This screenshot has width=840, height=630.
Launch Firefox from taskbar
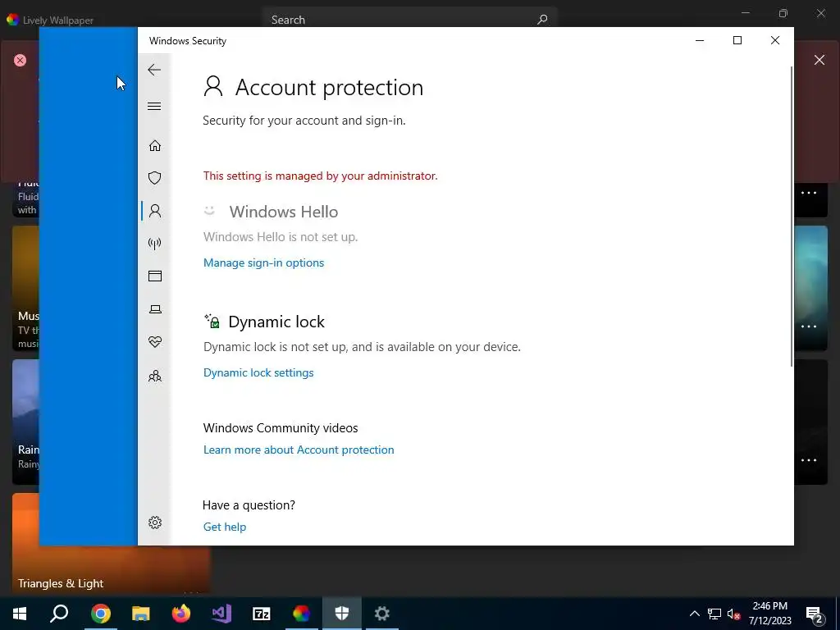point(181,614)
